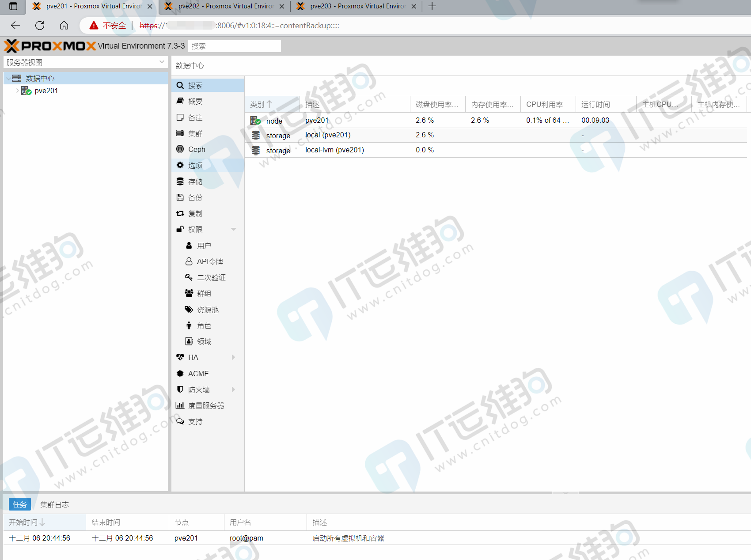Select the 二次验证 key icon

click(189, 277)
